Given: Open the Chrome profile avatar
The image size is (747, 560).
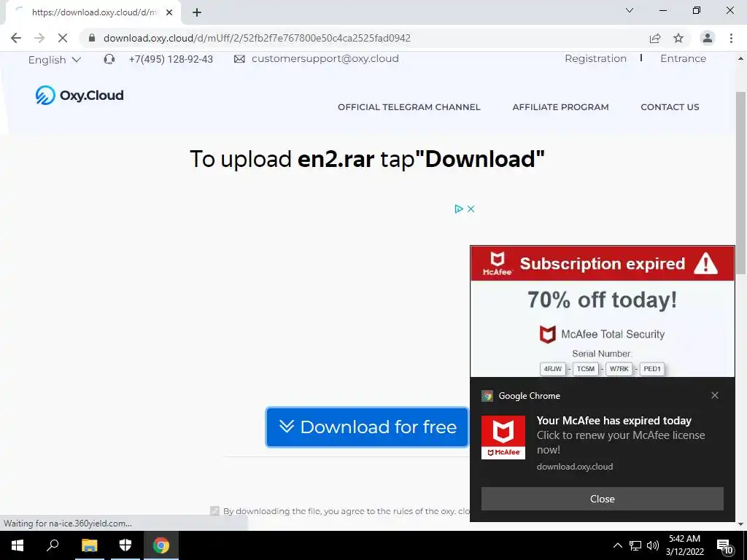Looking at the screenshot, I should (x=708, y=38).
